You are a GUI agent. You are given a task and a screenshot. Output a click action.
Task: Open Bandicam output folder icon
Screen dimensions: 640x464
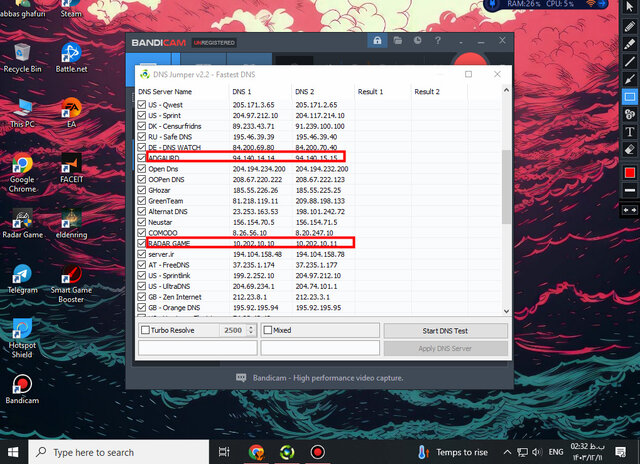[x=398, y=42]
